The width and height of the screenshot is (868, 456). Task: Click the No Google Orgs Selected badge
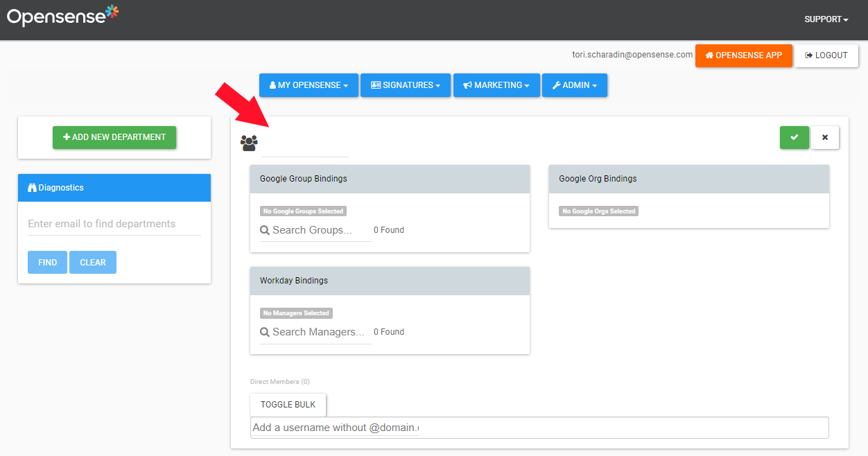pos(599,211)
